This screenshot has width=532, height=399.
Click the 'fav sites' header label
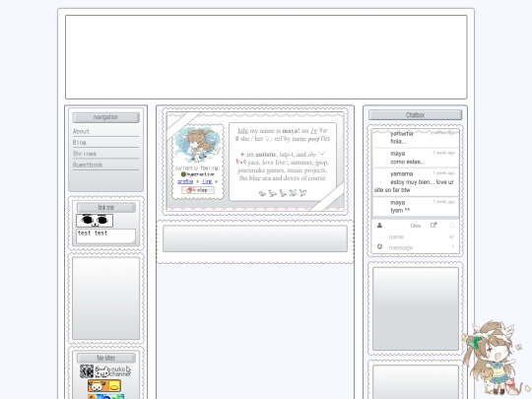[106, 358]
